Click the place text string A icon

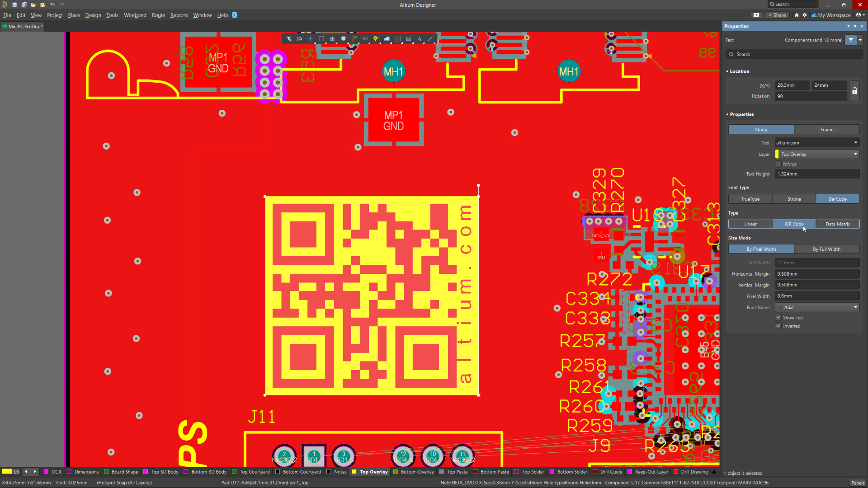click(420, 39)
